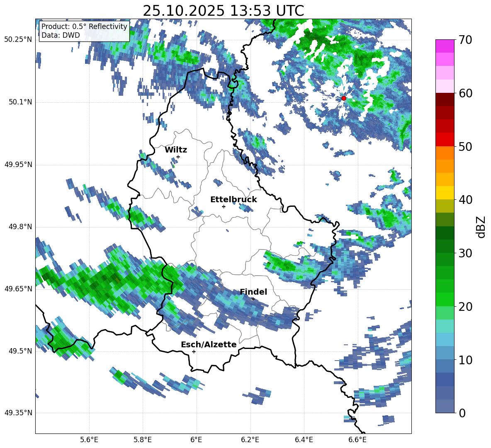Viewport: 491px width, 448px height.
Task: Click the colorbar label 70
Action: (x=466, y=40)
